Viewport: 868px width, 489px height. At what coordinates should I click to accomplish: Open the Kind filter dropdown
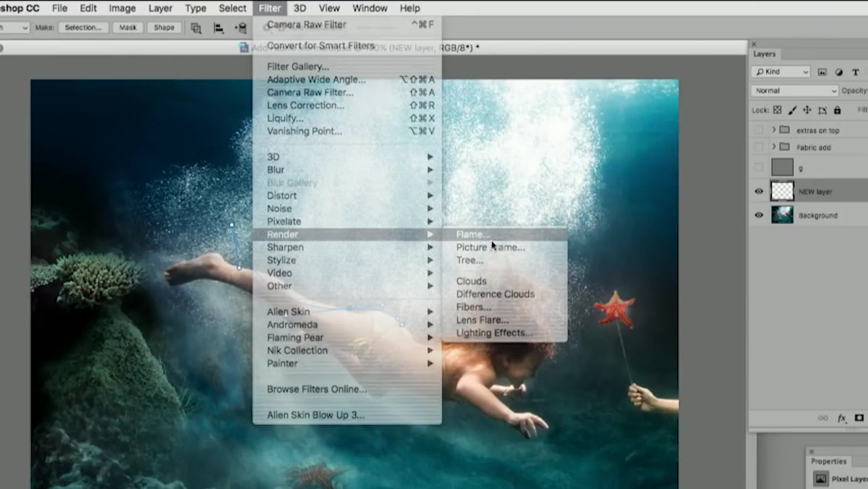780,72
